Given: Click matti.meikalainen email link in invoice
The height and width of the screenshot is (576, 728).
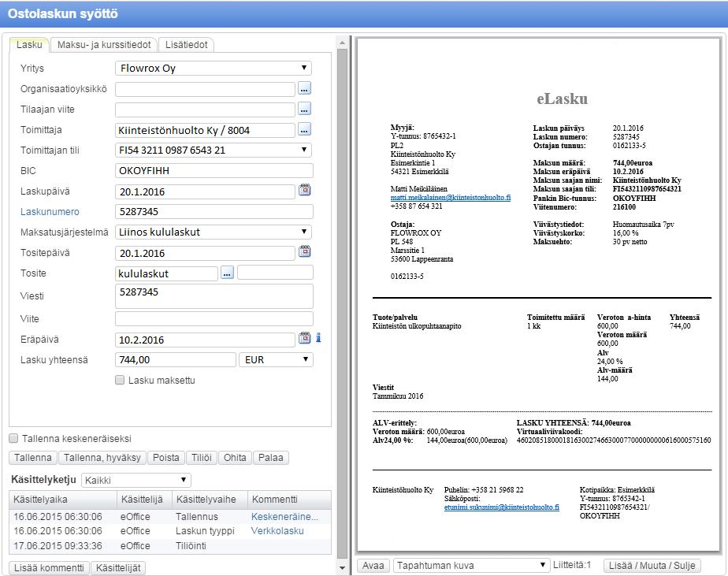Looking at the screenshot, I should click(451, 198).
